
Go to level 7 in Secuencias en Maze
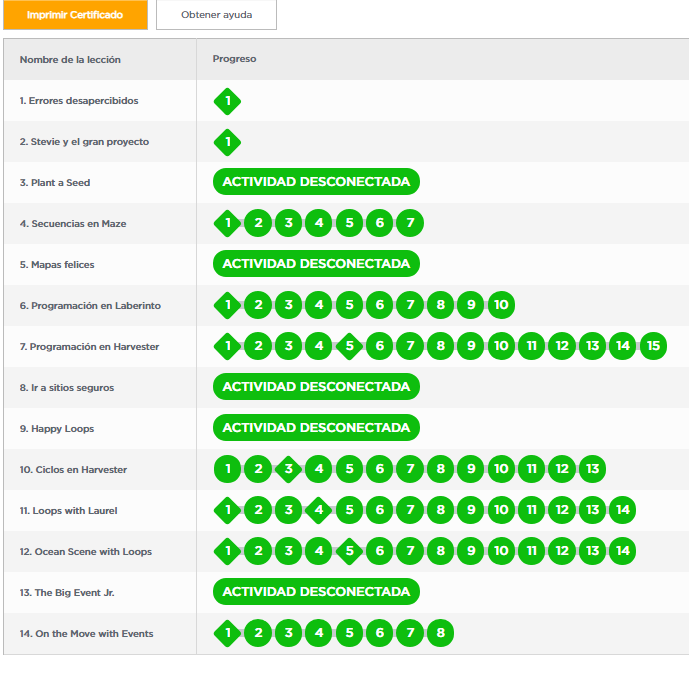coord(410,223)
